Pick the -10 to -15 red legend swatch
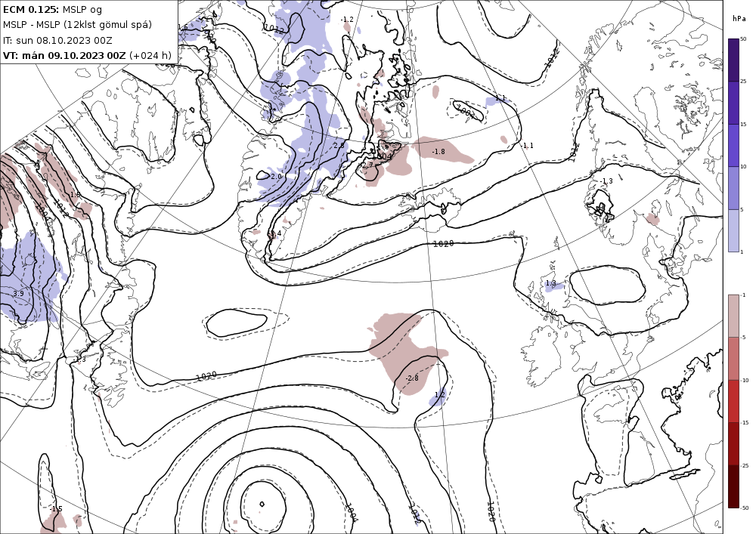Viewport: 756px width, 534px height. point(733,401)
